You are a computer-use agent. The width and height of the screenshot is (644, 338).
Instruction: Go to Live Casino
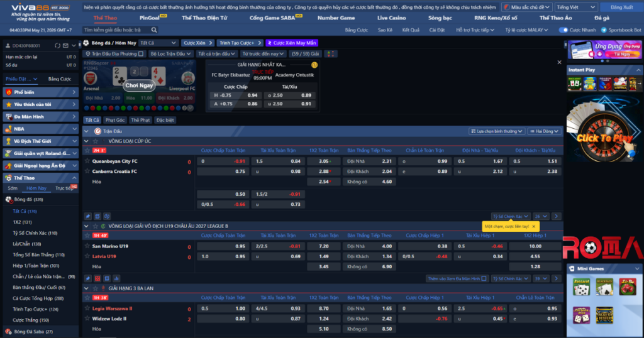click(391, 18)
